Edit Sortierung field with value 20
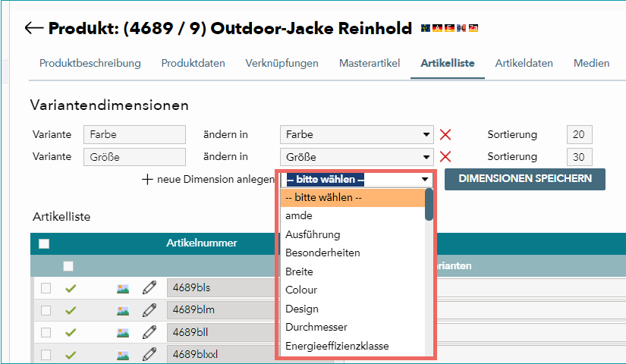This screenshot has width=626, height=364. pos(579,134)
